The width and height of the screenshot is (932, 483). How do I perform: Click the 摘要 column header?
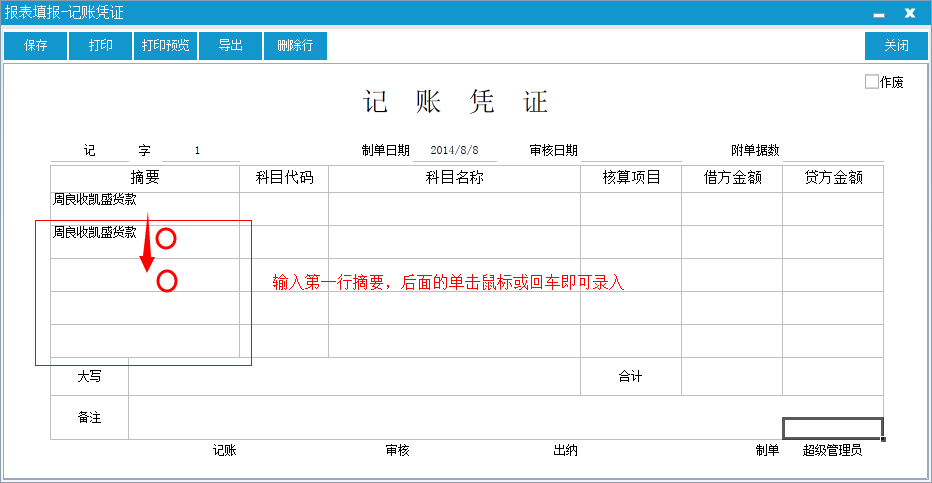click(145, 178)
